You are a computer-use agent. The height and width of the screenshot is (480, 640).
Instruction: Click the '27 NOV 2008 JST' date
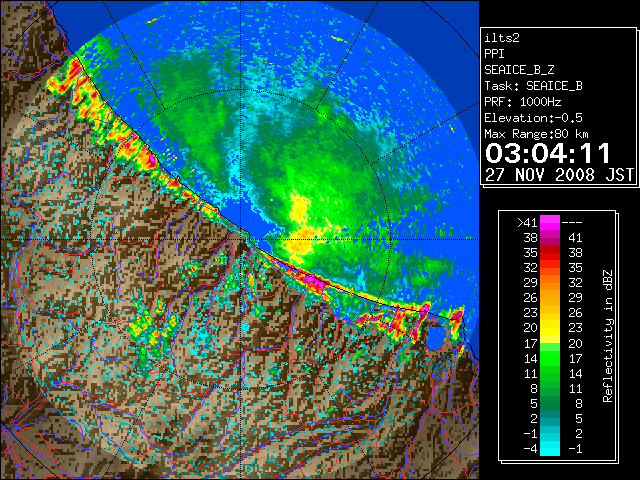(559, 175)
